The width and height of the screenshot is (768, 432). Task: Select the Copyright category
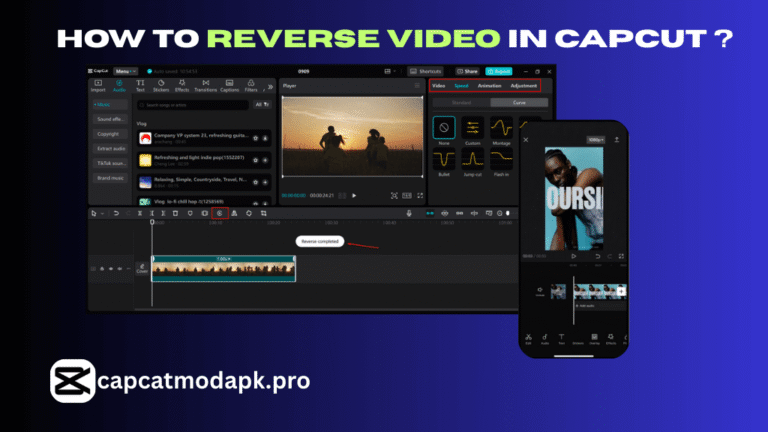[x=110, y=134]
